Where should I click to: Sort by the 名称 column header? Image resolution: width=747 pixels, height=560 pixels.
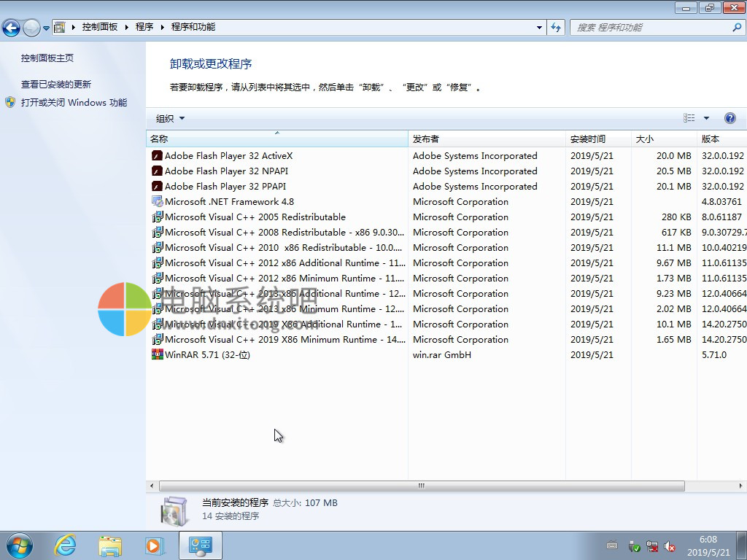click(276, 139)
